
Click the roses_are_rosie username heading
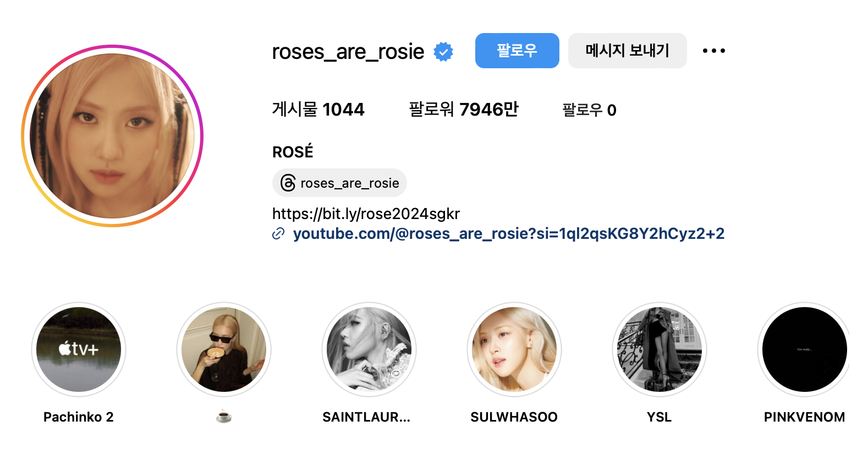348,52
